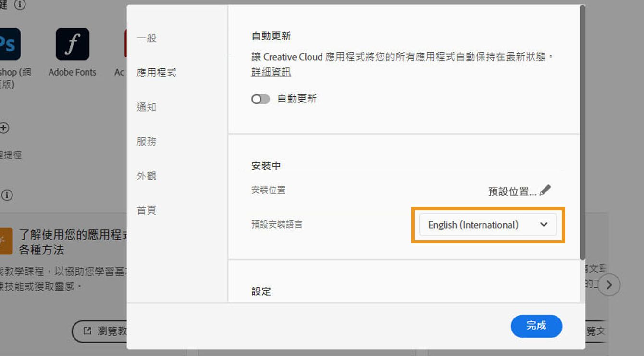Open the English (International) language dropdown
This screenshot has height=356, width=644.
tap(487, 224)
